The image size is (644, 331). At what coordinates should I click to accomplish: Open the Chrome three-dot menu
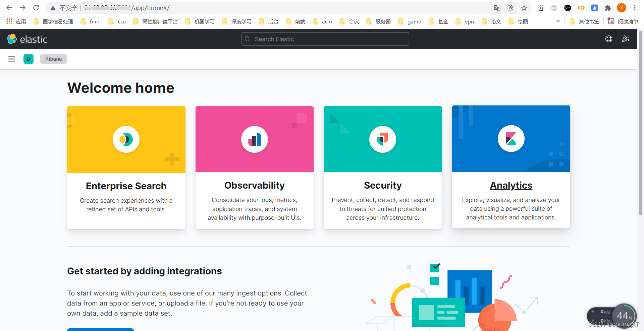[635, 8]
